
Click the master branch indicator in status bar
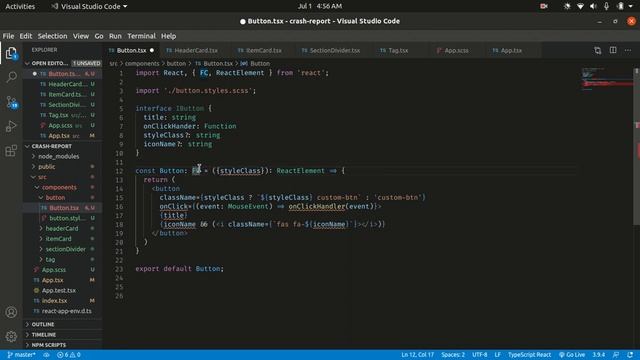(x=21, y=355)
